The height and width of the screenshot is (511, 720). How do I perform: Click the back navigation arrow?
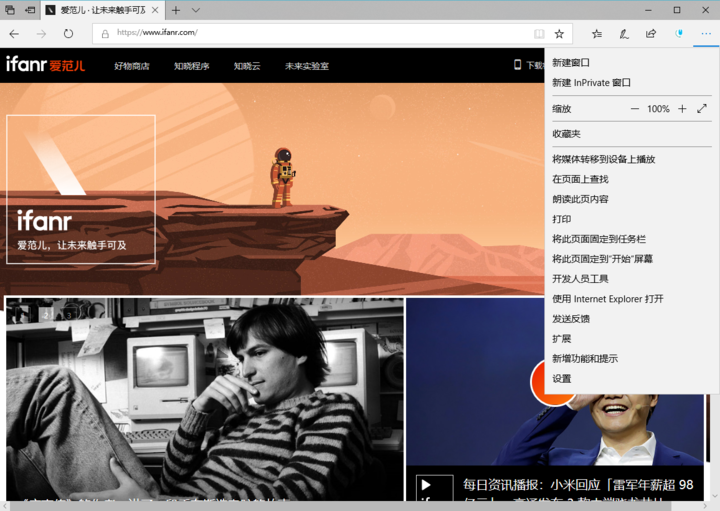14,33
